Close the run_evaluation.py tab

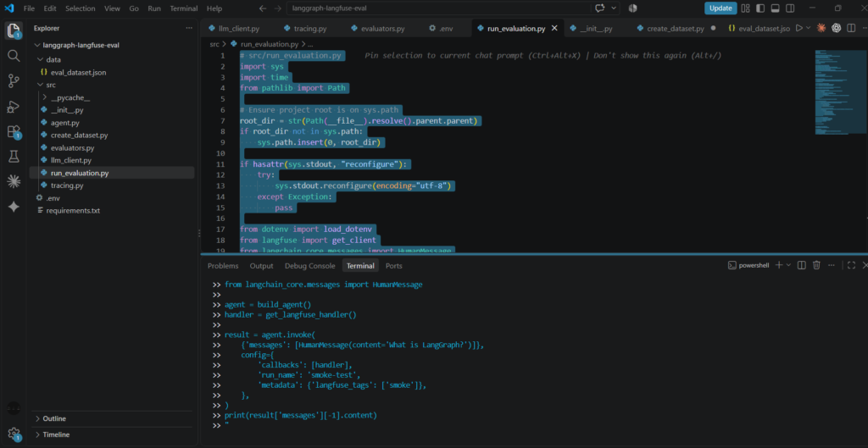[x=554, y=28]
